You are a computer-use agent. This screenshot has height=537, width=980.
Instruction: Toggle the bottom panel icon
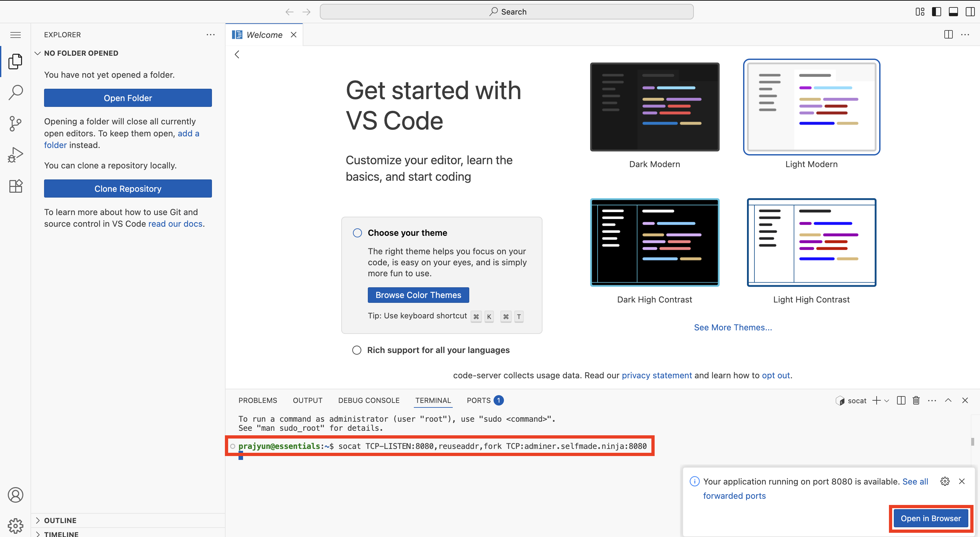point(953,12)
